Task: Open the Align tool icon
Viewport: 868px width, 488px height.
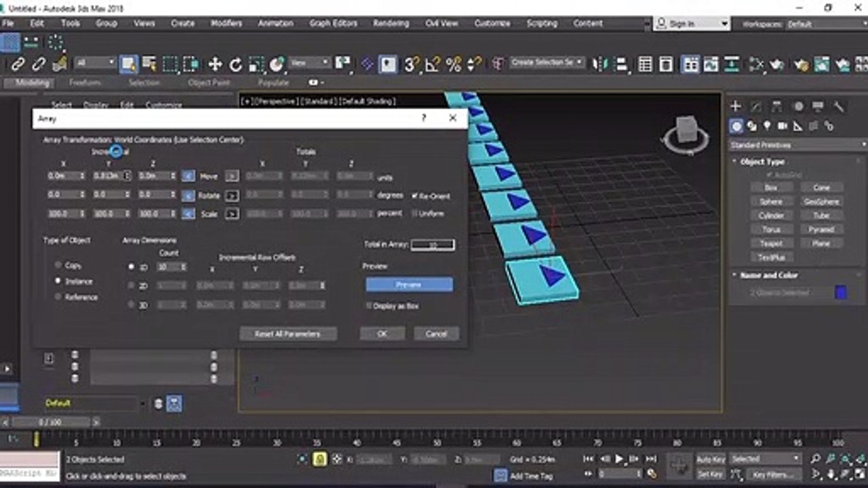Action: pos(621,64)
